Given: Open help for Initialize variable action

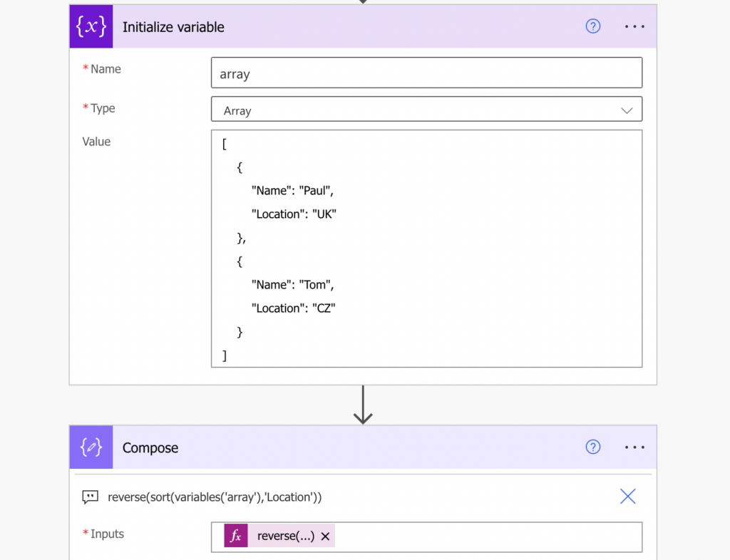Looking at the screenshot, I should tap(592, 26).
